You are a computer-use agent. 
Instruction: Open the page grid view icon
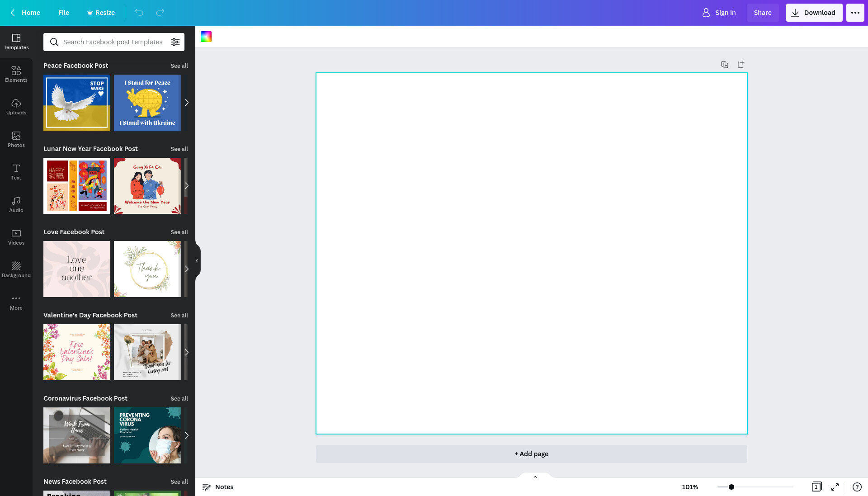pos(816,487)
